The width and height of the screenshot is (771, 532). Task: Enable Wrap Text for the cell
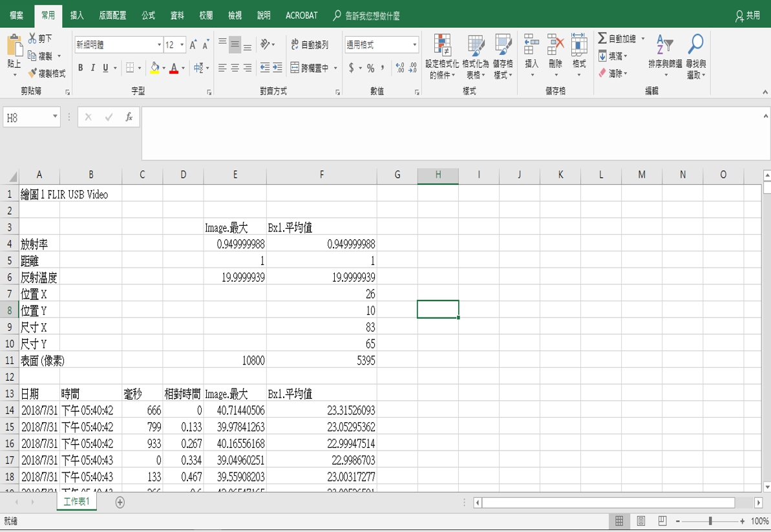(x=295, y=45)
